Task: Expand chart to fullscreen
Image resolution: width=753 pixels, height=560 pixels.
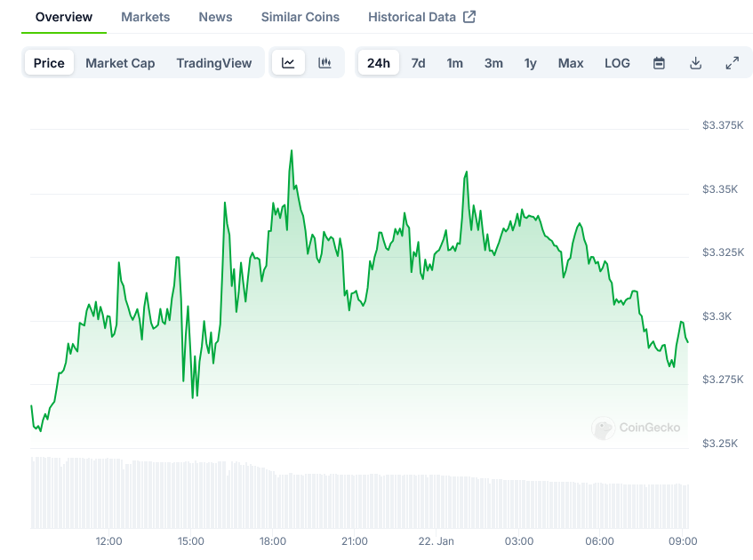Action: pos(732,63)
